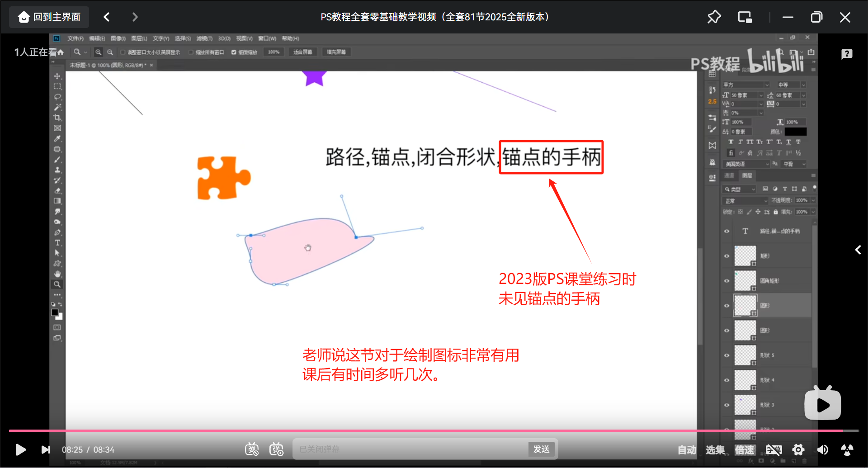Open the 文件(F) menu
Image resolution: width=868 pixels, height=468 pixels.
tap(75, 38)
